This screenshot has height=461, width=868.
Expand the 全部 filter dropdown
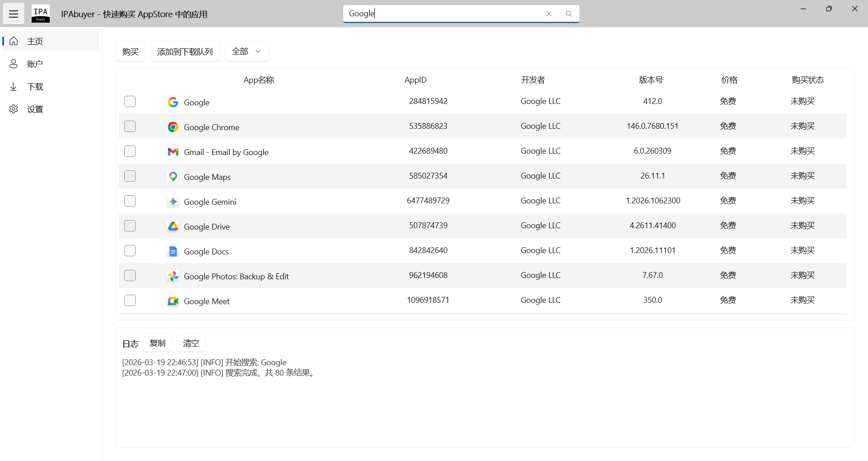pyautogui.click(x=247, y=52)
